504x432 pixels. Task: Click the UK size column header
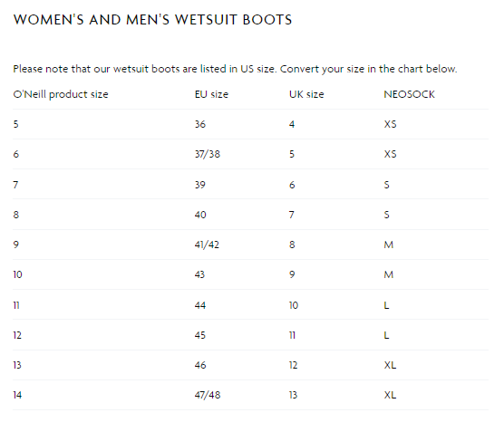pyautogui.click(x=306, y=94)
